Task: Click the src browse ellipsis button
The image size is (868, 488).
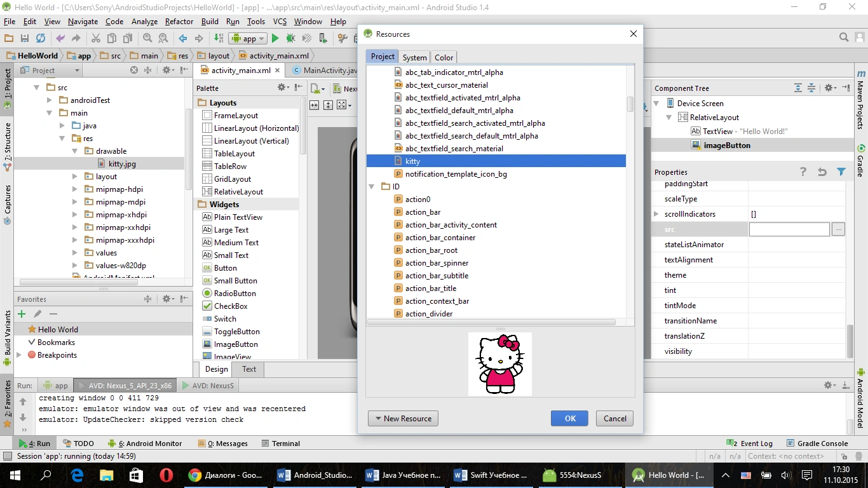Action: coord(839,229)
